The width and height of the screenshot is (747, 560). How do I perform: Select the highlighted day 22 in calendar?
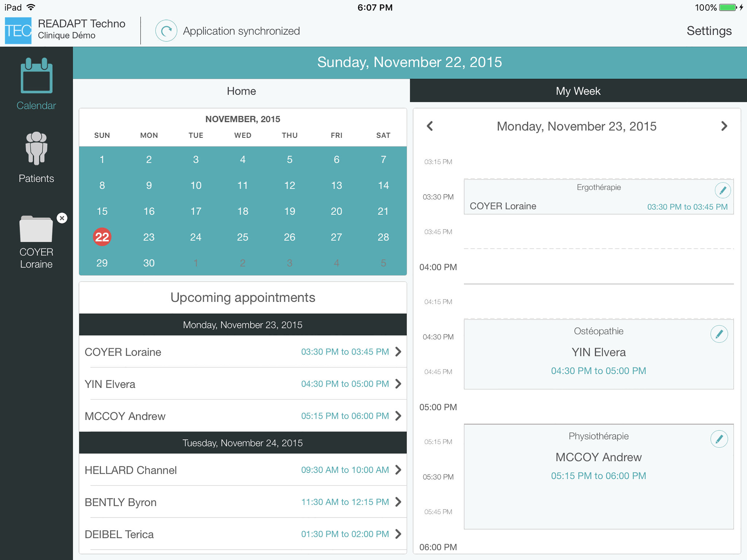(x=102, y=237)
